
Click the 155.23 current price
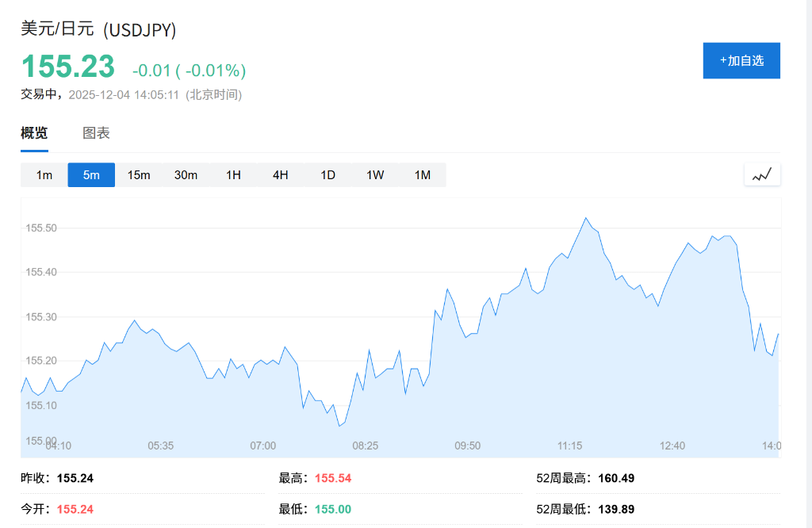pos(68,67)
